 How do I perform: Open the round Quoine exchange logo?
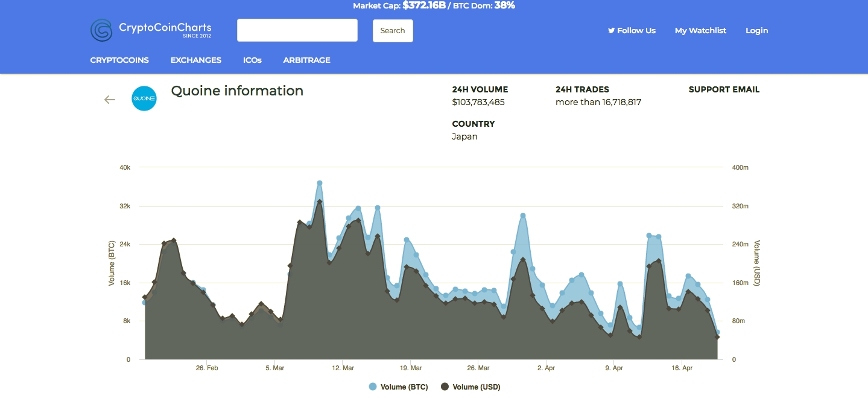(x=144, y=98)
